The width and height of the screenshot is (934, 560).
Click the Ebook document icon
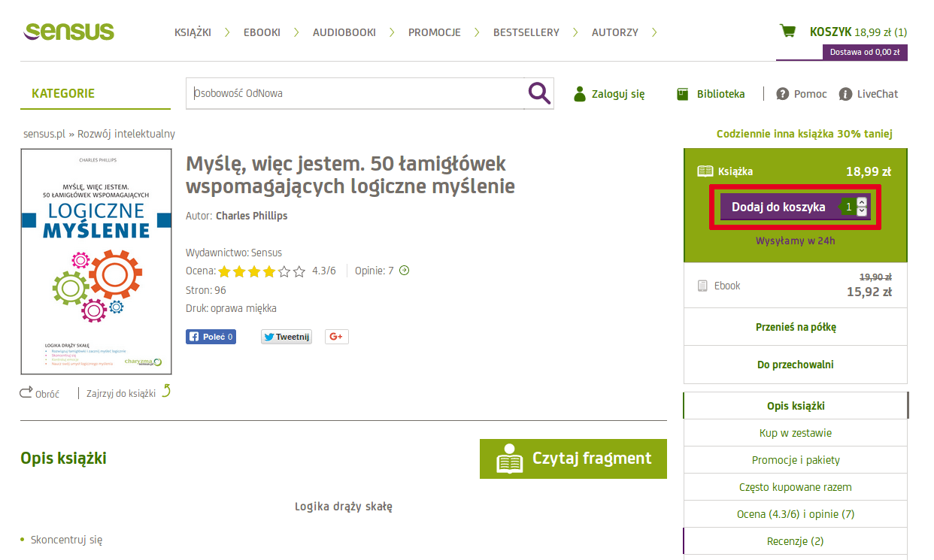(x=702, y=286)
